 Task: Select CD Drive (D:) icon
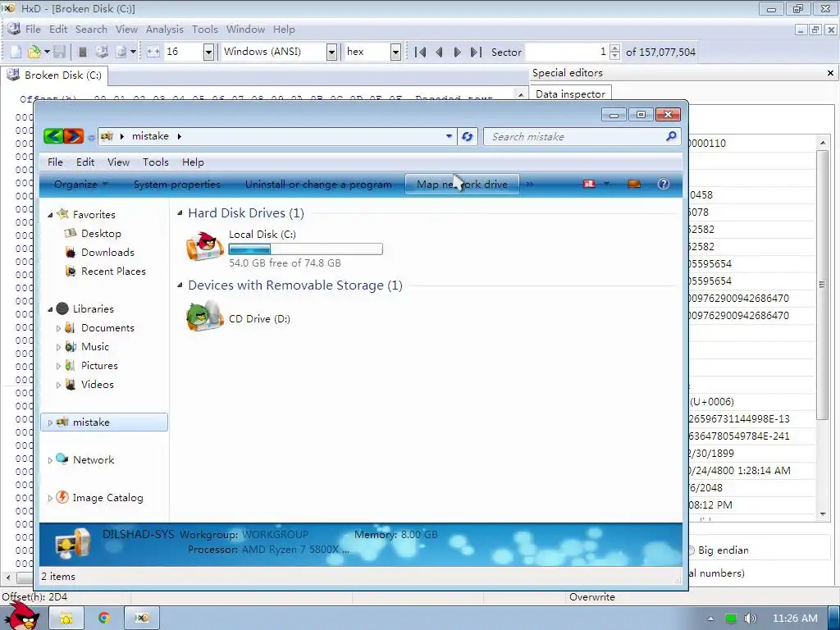[x=204, y=317]
